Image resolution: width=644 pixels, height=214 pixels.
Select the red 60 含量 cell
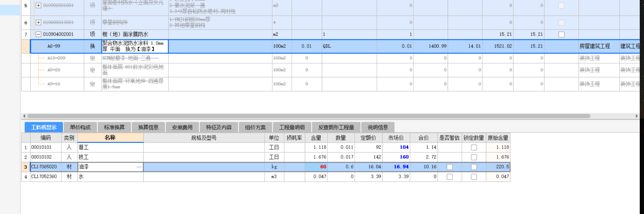click(x=316, y=167)
